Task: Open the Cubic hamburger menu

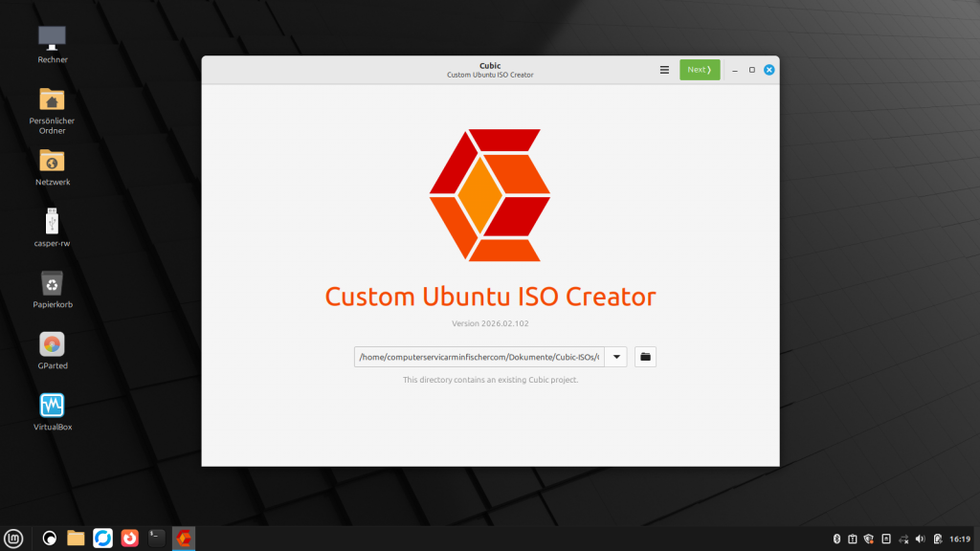Action: pyautogui.click(x=664, y=70)
